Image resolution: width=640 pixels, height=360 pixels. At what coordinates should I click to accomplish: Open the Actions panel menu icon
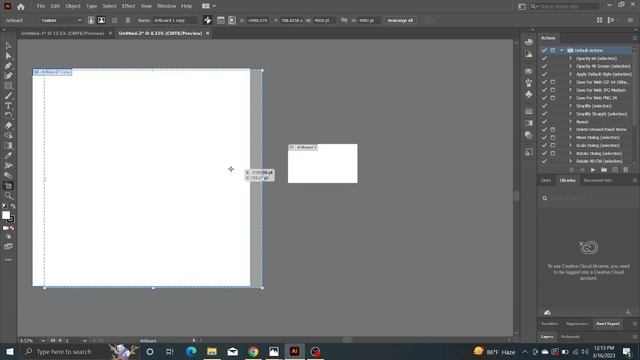coord(635,38)
